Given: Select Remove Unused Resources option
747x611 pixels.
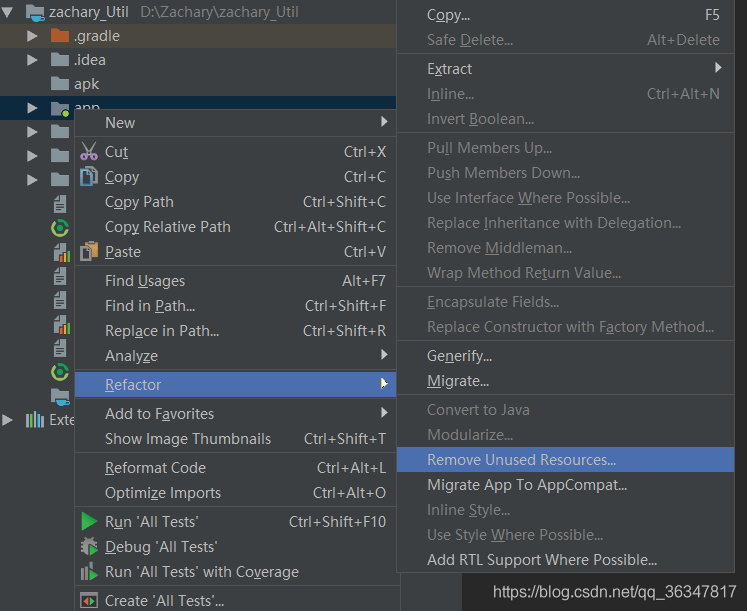Looking at the screenshot, I should click(x=521, y=460).
